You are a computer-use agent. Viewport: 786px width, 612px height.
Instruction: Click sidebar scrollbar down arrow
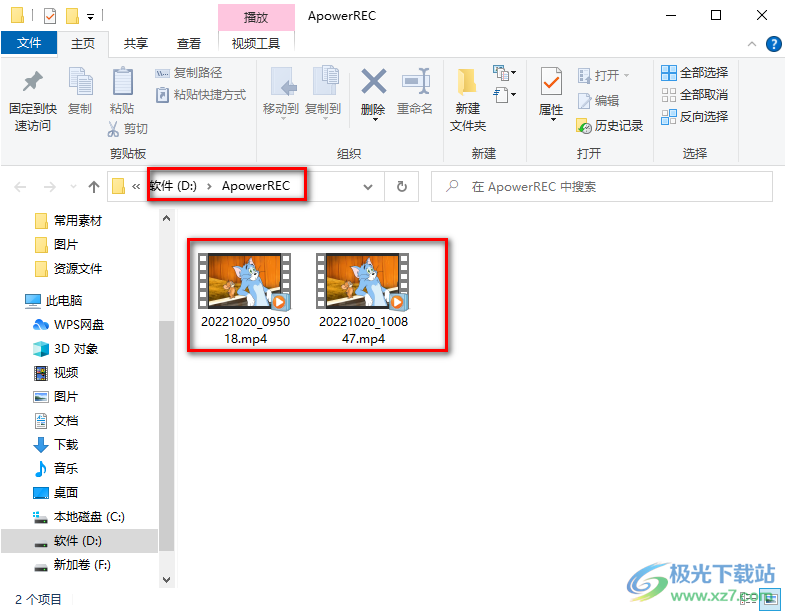166,579
